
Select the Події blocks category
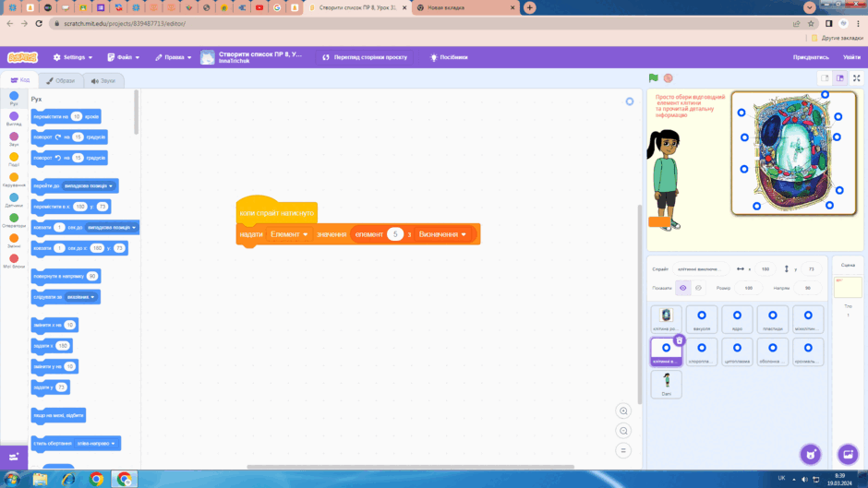pyautogui.click(x=14, y=160)
